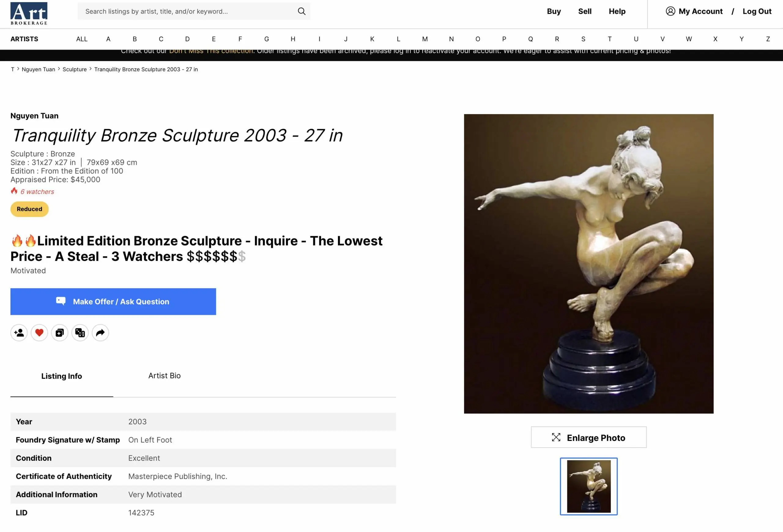Click the Art Brokerage logo

click(x=29, y=13)
